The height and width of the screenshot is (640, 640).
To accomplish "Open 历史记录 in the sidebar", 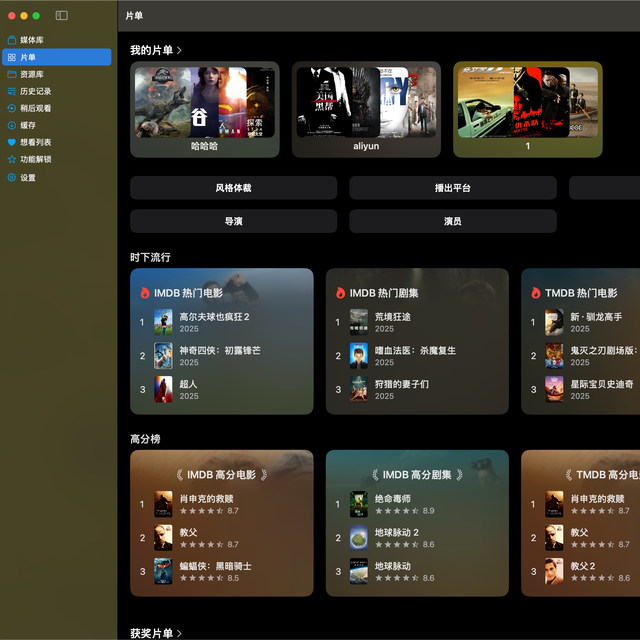I will (x=57, y=91).
